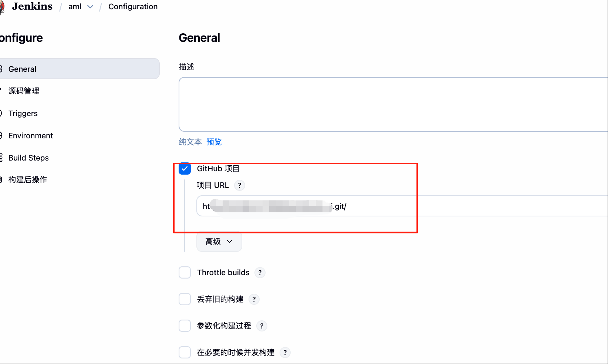Open the aml breadcrumb dropdown chevron
Viewport: 608px width, 364px height.
(90, 7)
